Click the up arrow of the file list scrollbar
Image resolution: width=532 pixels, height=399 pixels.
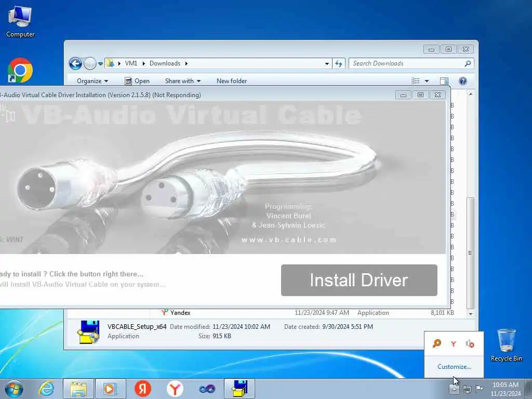click(x=471, y=94)
